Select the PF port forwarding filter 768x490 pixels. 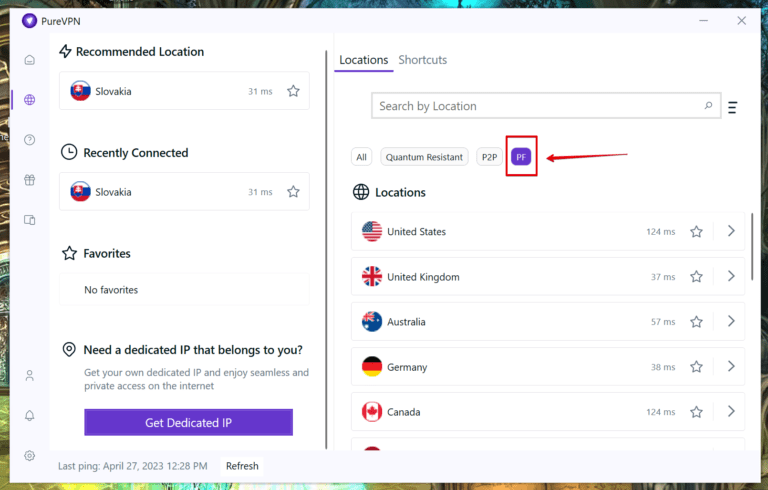521,157
